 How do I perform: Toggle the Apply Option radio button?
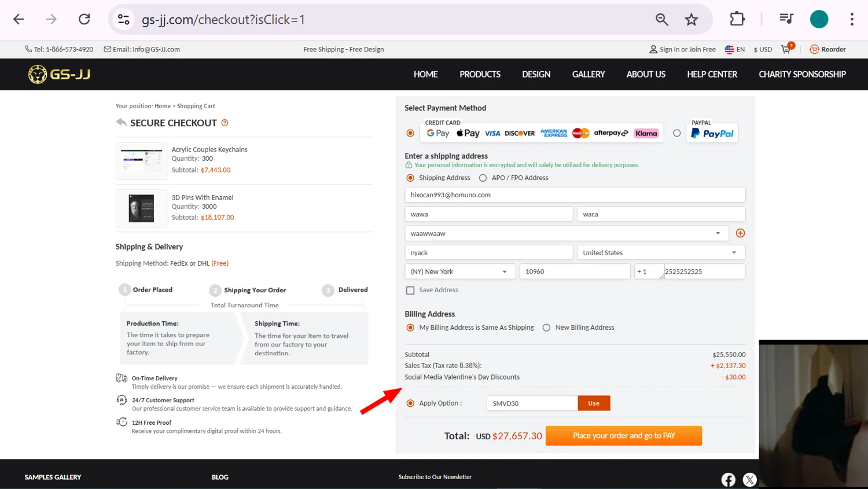click(410, 403)
